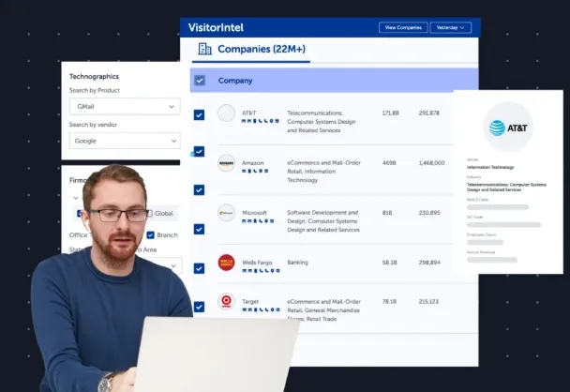The height and width of the screenshot is (392, 570).
Task: Click the Technographics heading
Action: 94,76
